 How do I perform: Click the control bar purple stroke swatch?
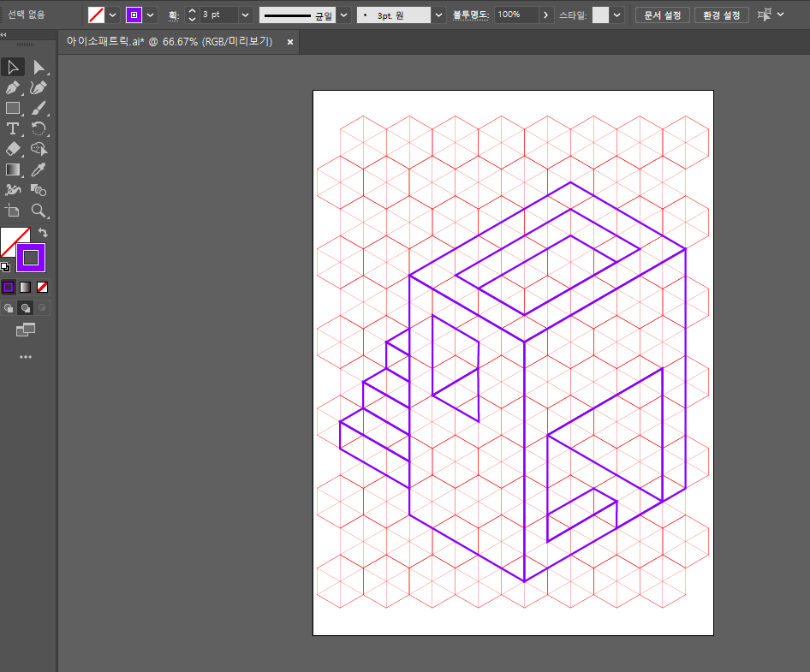[x=134, y=15]
